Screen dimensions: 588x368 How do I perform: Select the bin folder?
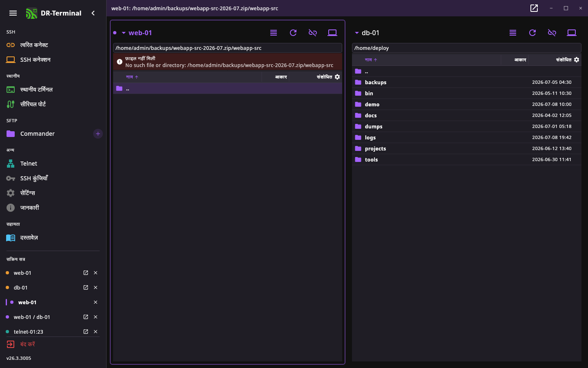[x=467, y=93]
